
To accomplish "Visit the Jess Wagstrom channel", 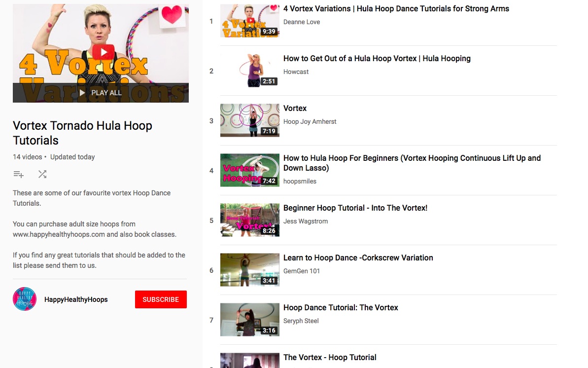I will 305,221.
